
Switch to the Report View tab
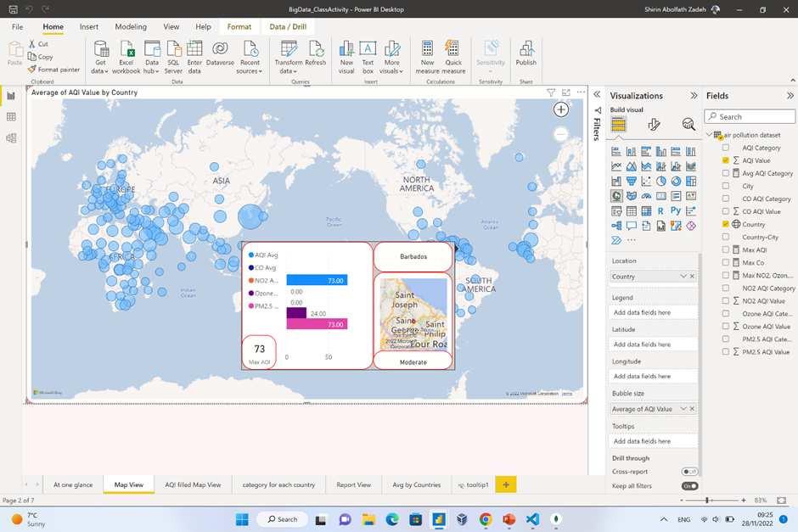(353, 484)
